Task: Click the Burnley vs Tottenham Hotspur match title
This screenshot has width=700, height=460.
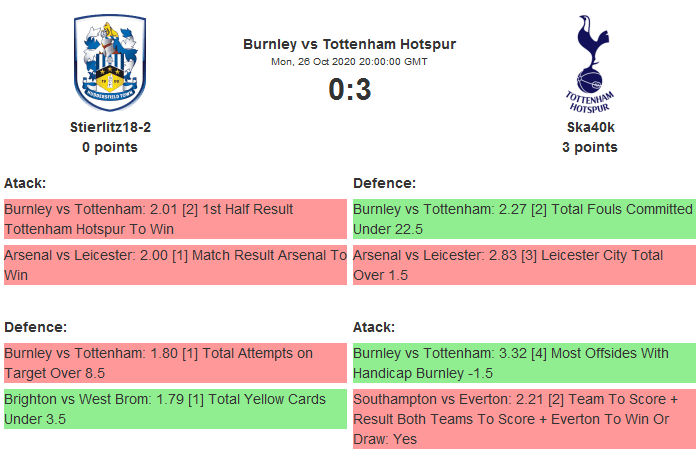Action: (x=349, y=44)
